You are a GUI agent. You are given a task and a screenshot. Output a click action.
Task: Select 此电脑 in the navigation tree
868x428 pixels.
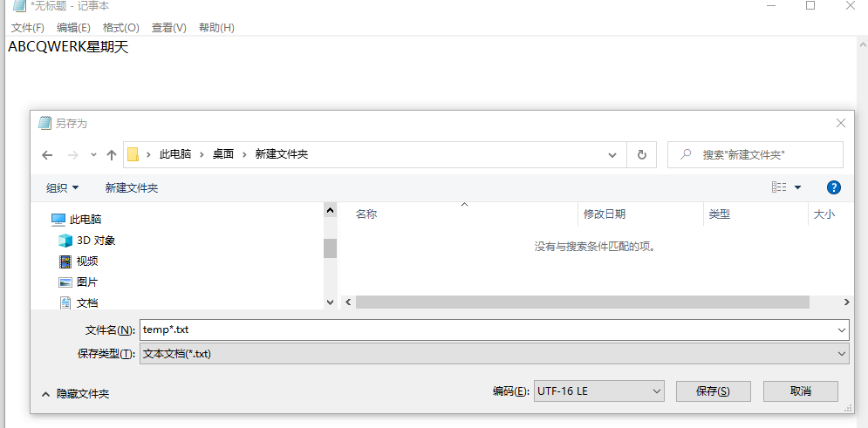pyautogui.click(x=85, y=219)
